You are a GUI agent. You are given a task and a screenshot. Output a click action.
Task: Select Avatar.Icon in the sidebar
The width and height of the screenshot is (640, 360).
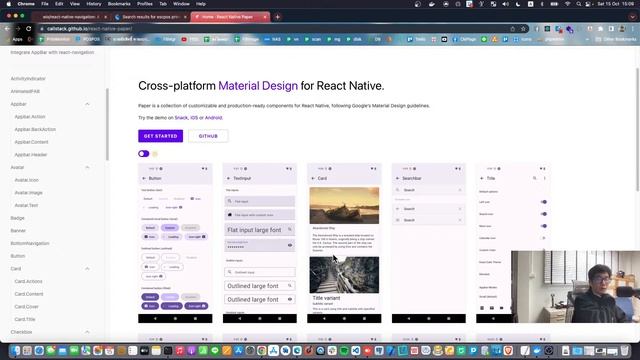click(x=27, y=180)
